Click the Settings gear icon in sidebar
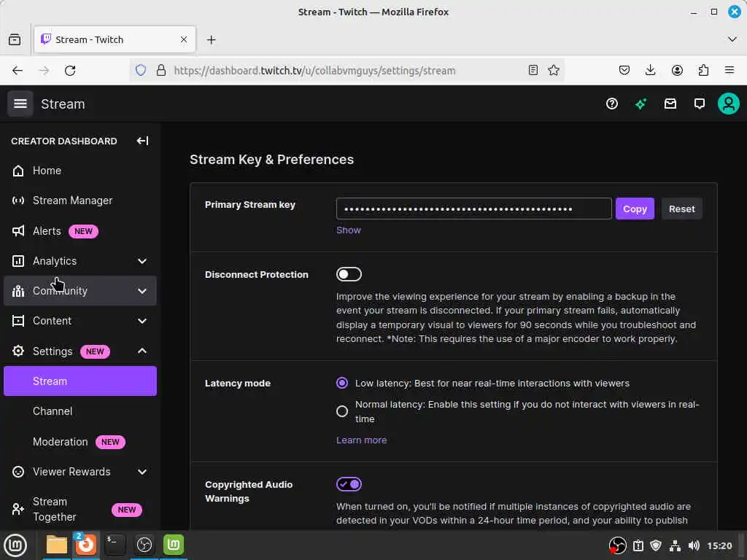 click(x=18, y=351)
